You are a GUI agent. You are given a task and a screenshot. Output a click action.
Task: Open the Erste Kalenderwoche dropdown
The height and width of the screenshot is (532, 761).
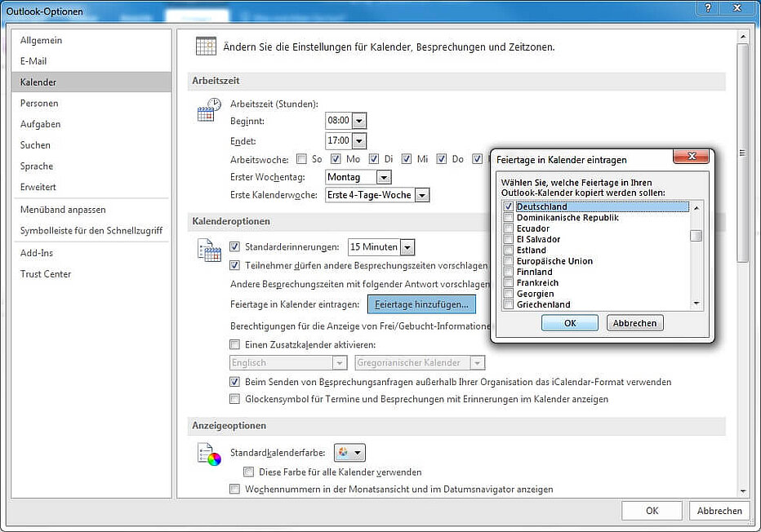pos(423,195)
